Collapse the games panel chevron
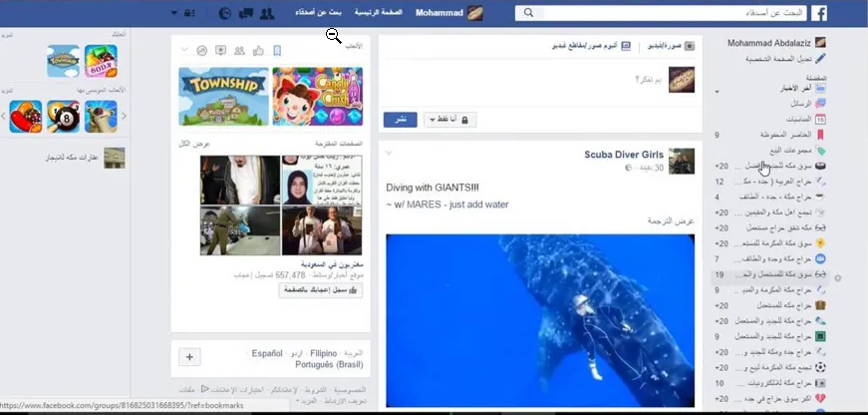 184,50
